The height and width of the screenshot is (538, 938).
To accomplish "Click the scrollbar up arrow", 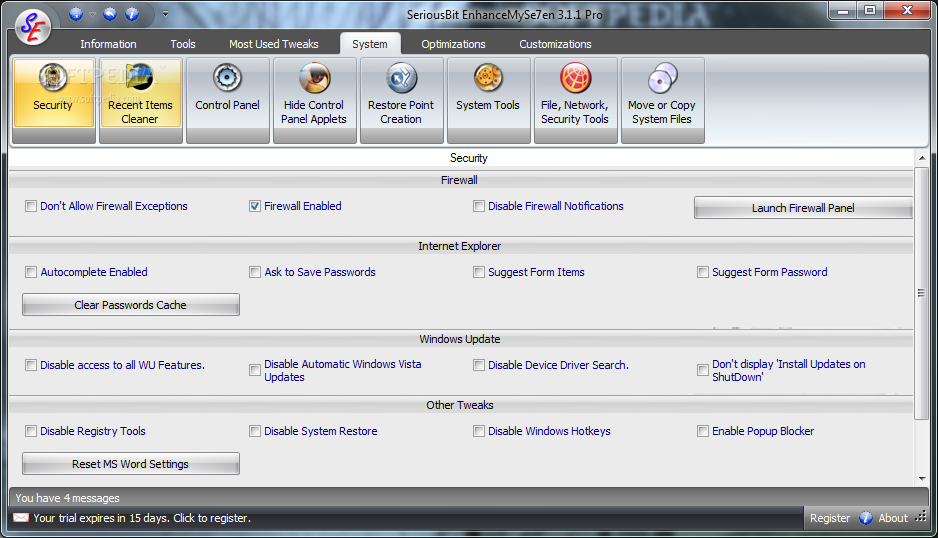I will click(x=922, y=158).
